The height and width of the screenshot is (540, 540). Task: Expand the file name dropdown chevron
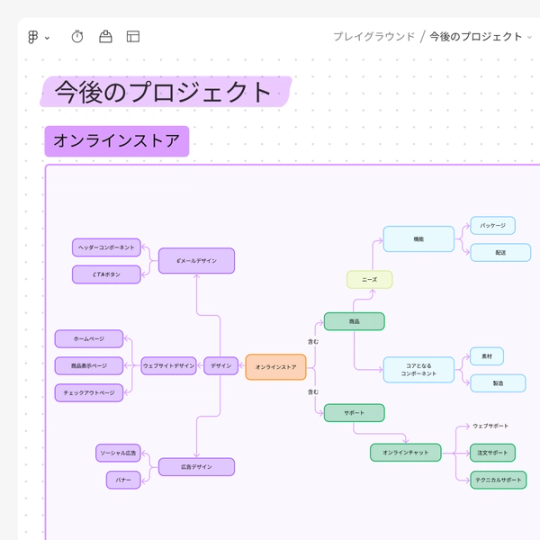530,37
